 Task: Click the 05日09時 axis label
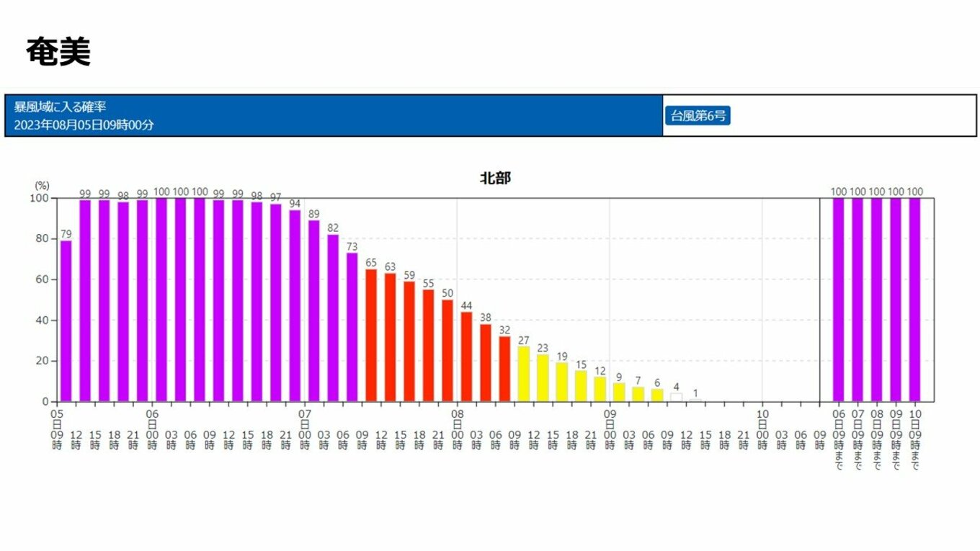[57, 430]
